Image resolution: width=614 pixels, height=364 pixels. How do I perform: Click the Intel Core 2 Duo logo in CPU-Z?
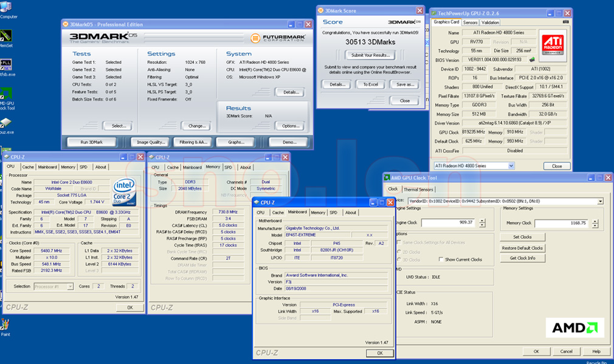pyautogui.click(x=125, y=192)
